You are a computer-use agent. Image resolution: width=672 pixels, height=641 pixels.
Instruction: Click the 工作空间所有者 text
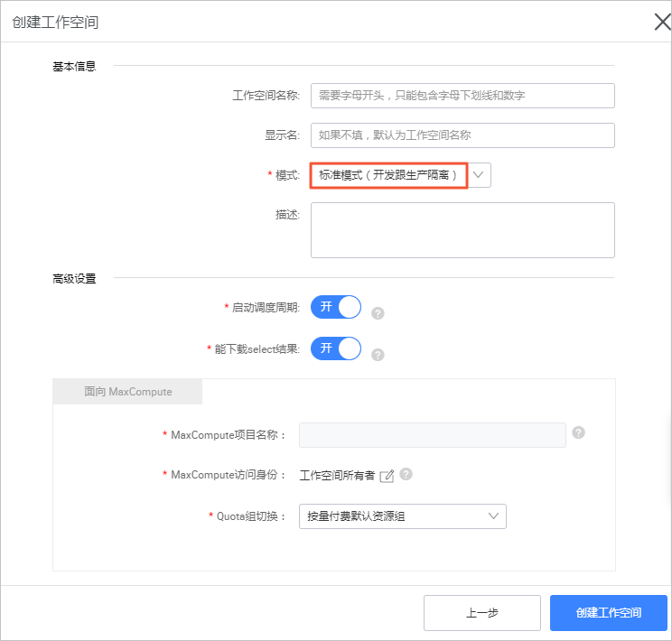[337, 475]
